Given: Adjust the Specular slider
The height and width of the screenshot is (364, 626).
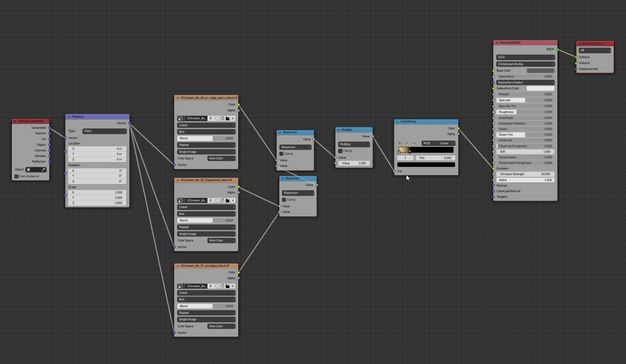Looking at the screenshot, I should 525,100.
